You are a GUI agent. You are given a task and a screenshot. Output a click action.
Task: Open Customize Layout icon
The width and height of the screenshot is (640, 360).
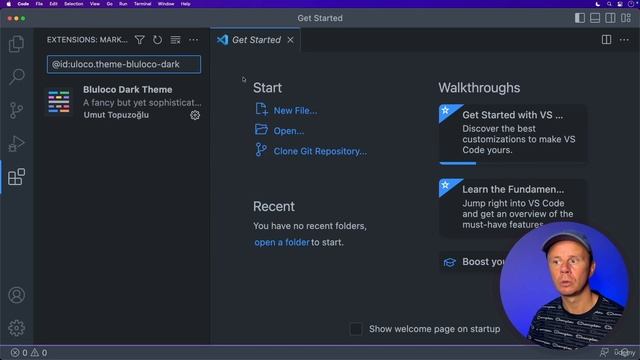[x=626, y=18]
